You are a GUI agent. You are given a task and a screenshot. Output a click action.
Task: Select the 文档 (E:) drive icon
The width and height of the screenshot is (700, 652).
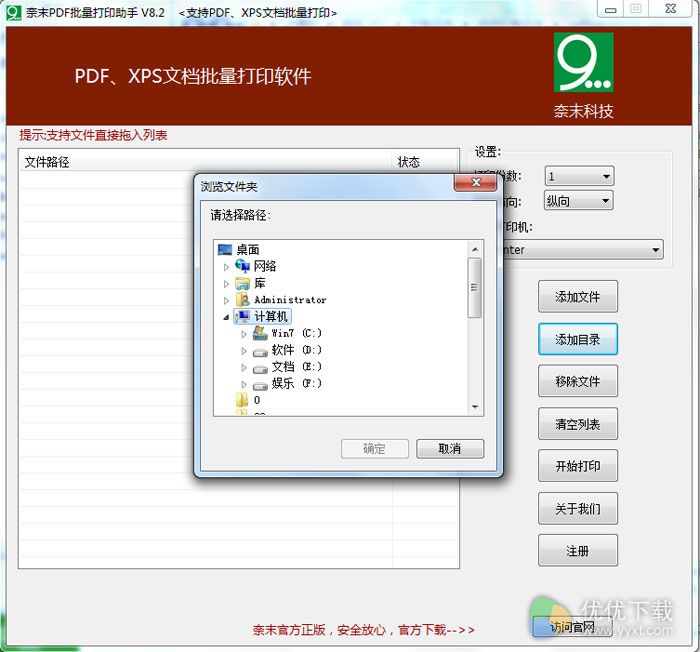[260, 370]
